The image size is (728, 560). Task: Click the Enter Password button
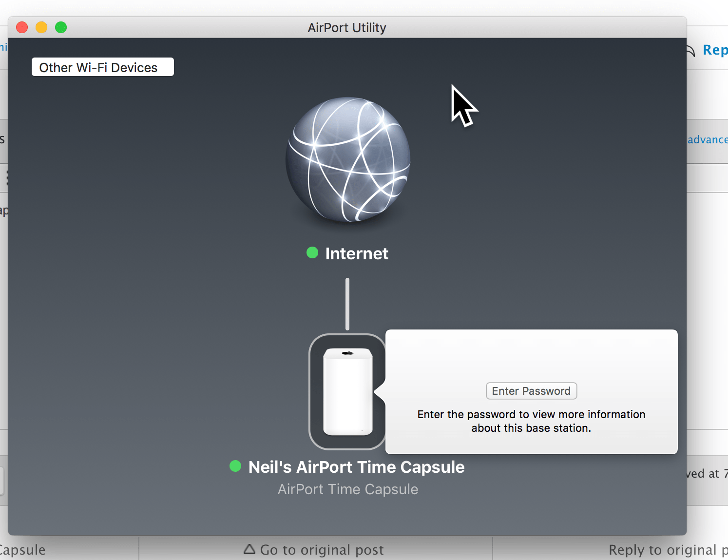click(531, 391)
